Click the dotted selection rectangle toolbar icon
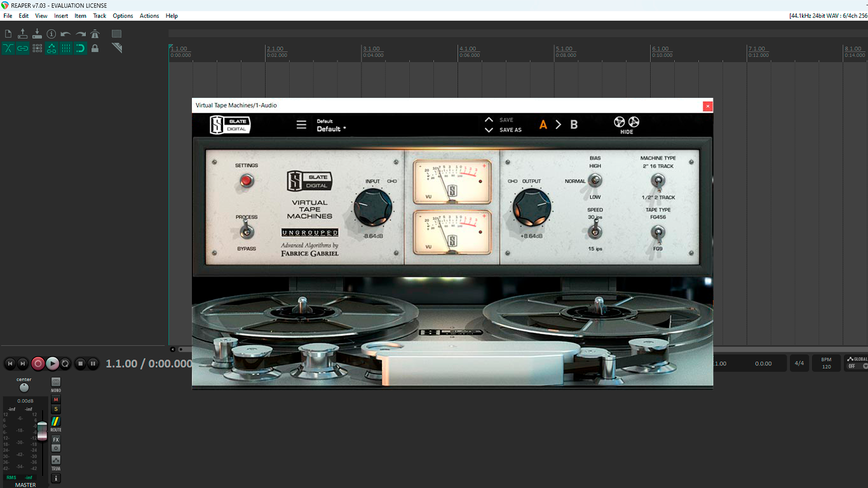Screen dimensions: 868x488 pos(116,34)
